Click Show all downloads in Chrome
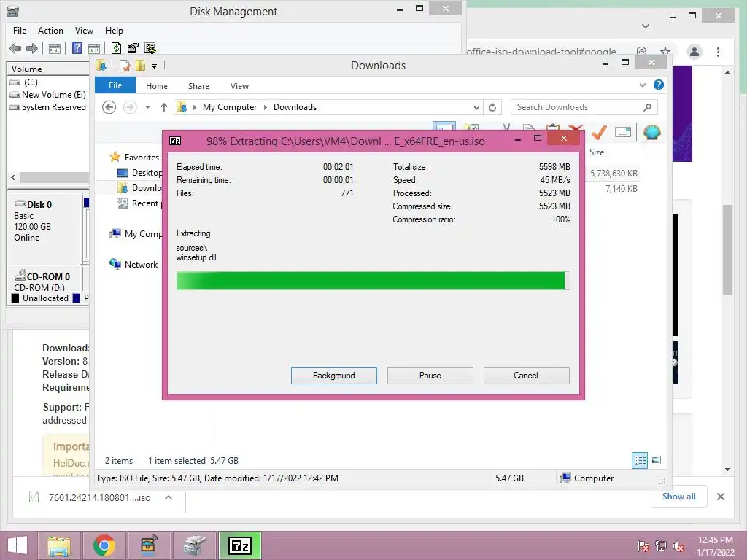Screen dimensions: 747x560 tap(679, 497)
